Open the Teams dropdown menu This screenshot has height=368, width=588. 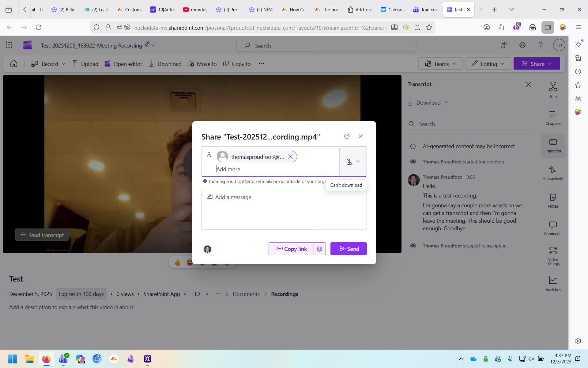tap(440, 64)
